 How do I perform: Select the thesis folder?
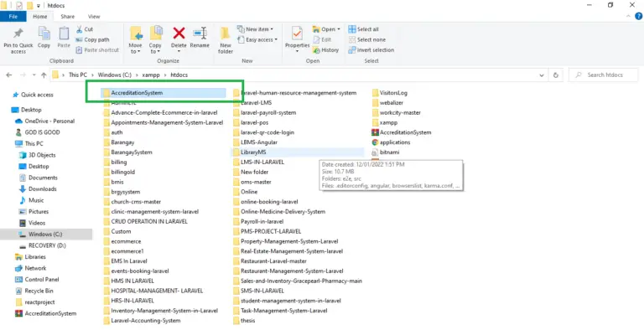pyautogui.click(x=244, y=321)
